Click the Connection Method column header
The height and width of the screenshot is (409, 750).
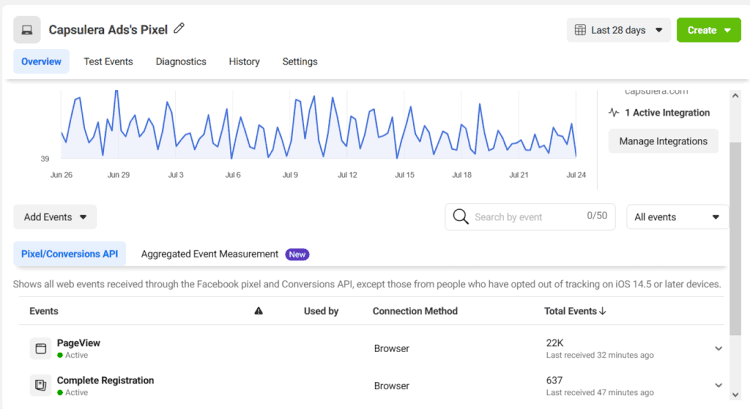point(415,311)
